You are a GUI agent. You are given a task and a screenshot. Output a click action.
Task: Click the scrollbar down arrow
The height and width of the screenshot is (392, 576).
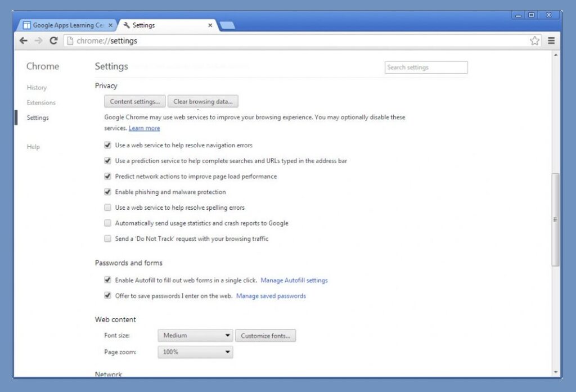[555, 372]
